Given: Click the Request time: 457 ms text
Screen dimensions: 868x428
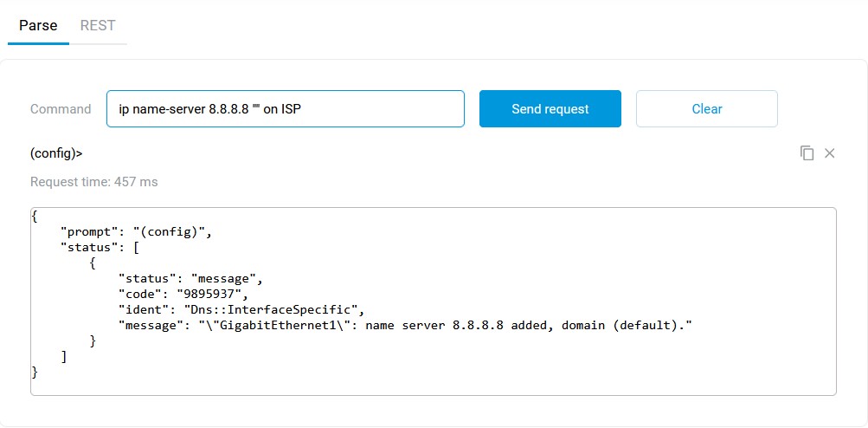Looking at the screenshot, I should (93, 182).
